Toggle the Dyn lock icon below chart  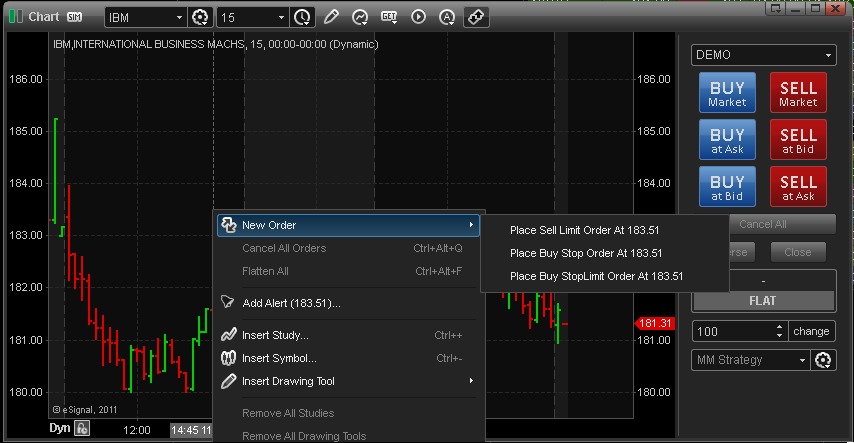(82, 429)
